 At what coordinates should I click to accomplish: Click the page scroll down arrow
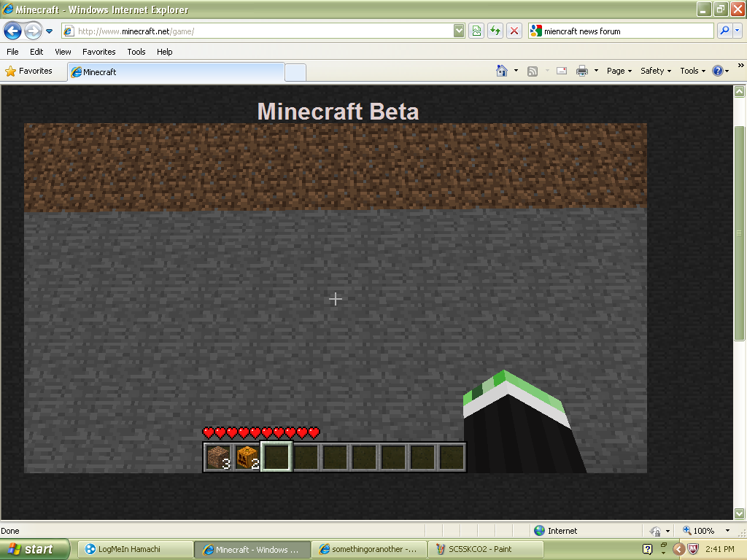coord(740,513)
